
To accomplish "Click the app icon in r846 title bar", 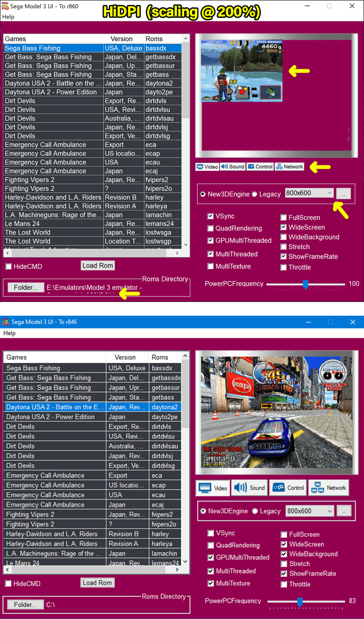I will (x=5, y=322).
